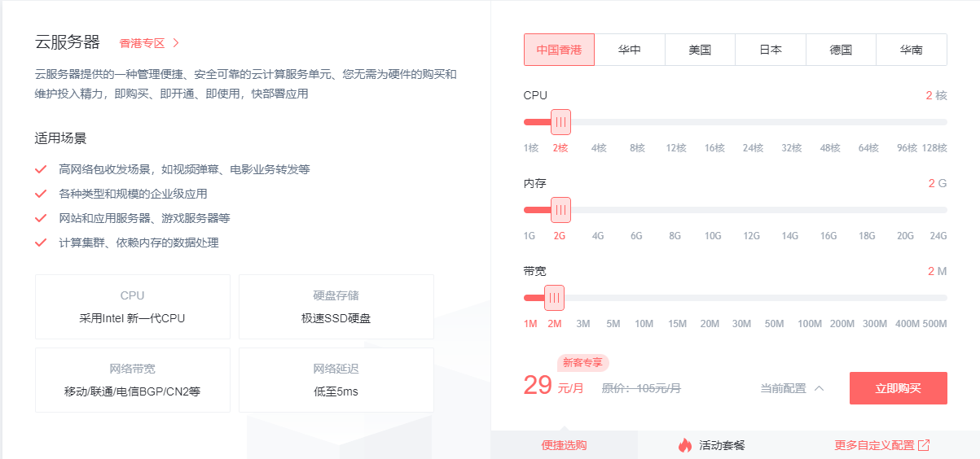Screen dimensions: 980x459
Task: Select the 华南 region tab
Action: coord(912,50)
